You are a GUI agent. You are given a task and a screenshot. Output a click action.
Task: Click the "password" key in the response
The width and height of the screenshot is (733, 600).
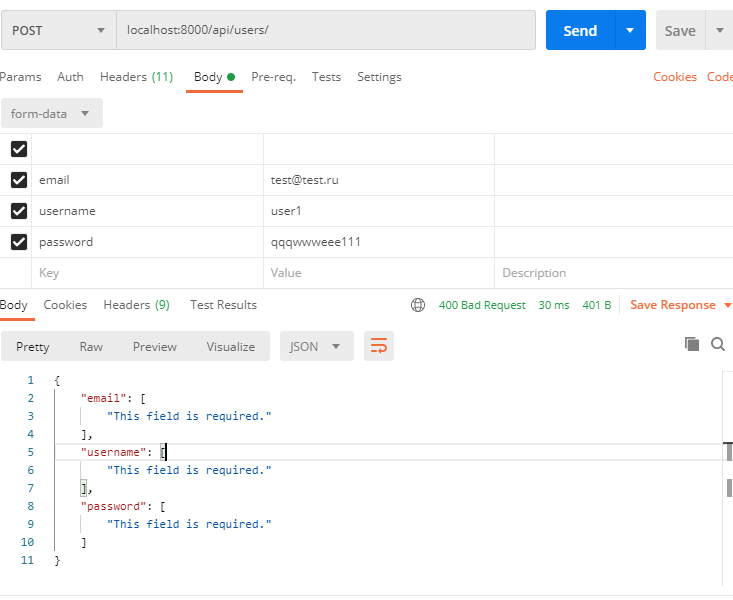tap(113, 506)
